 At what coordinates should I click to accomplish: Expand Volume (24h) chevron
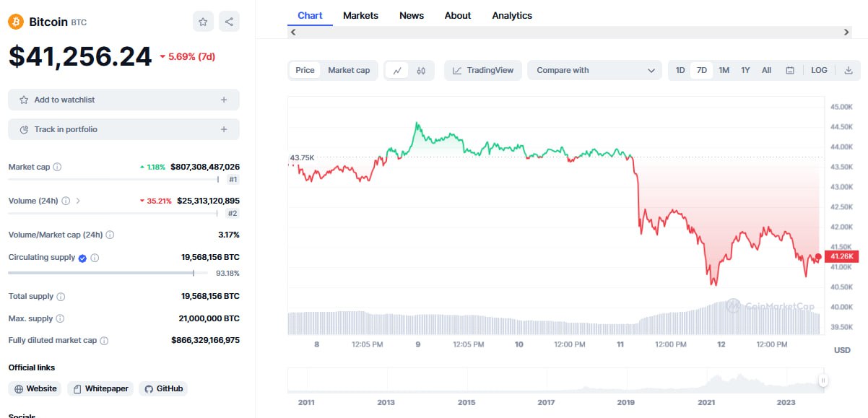78,201
